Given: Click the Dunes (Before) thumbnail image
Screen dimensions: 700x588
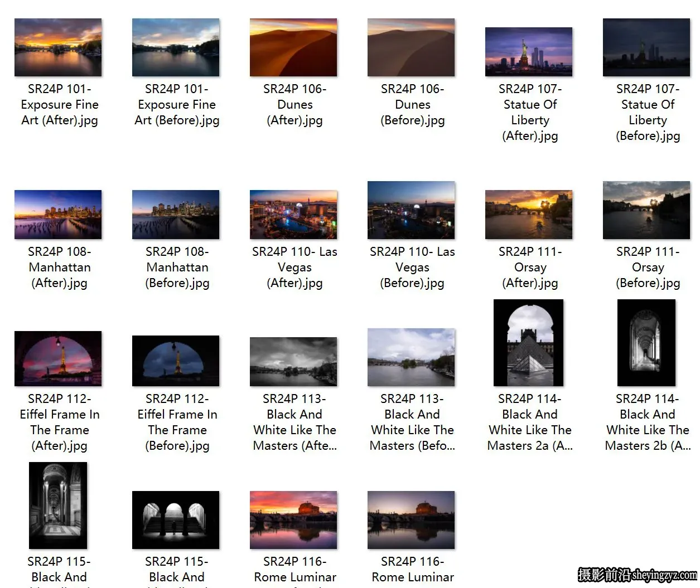Looking at the screenshot, I should tap(411, 47).
